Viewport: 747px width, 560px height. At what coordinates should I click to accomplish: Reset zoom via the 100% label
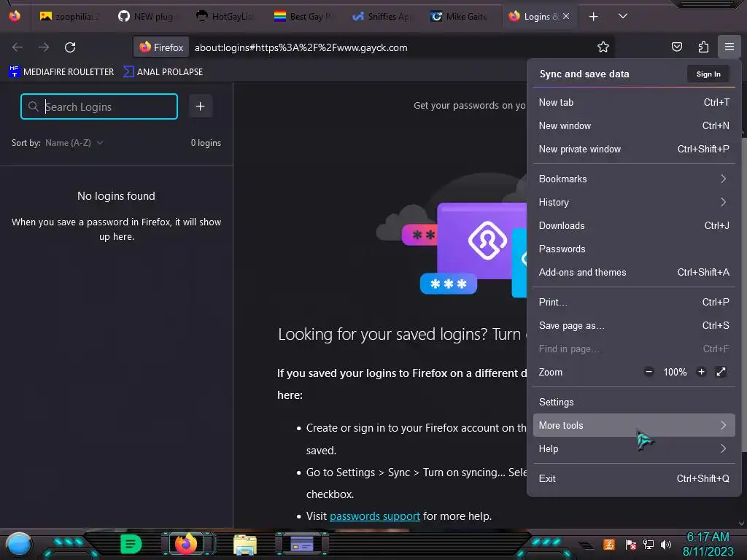pyautogui.click(x=675, y=372)
